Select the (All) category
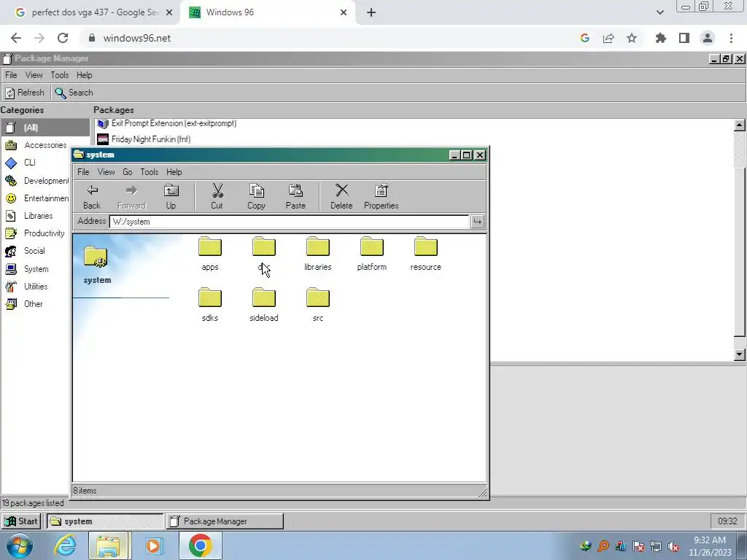The width and height of the screenshot is (747, 560). click(x=45, y=127)
